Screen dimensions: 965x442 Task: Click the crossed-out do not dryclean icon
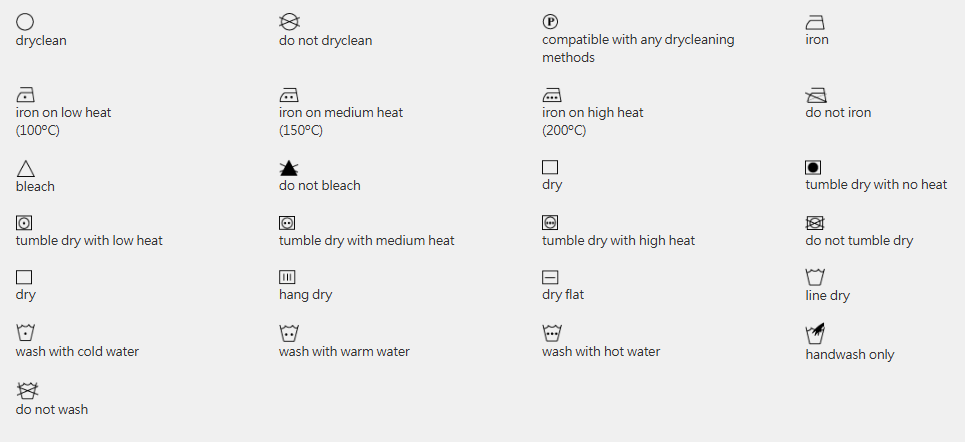(289, 21)
